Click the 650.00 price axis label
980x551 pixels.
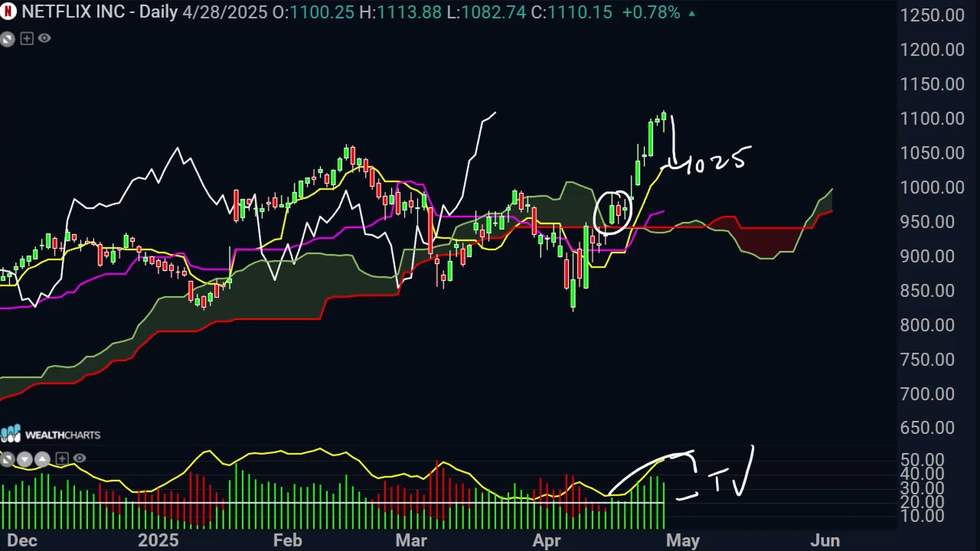point(927,428)
